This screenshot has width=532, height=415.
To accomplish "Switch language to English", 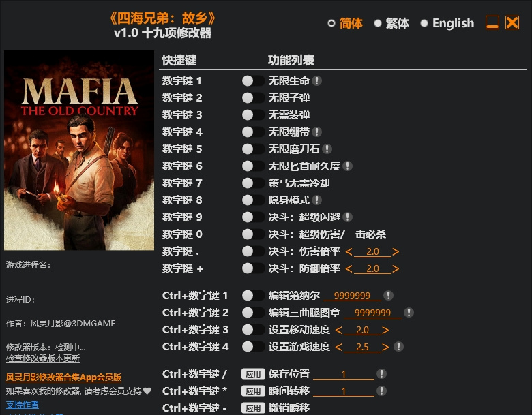I will pyautogui.click(x=447, y=23).
